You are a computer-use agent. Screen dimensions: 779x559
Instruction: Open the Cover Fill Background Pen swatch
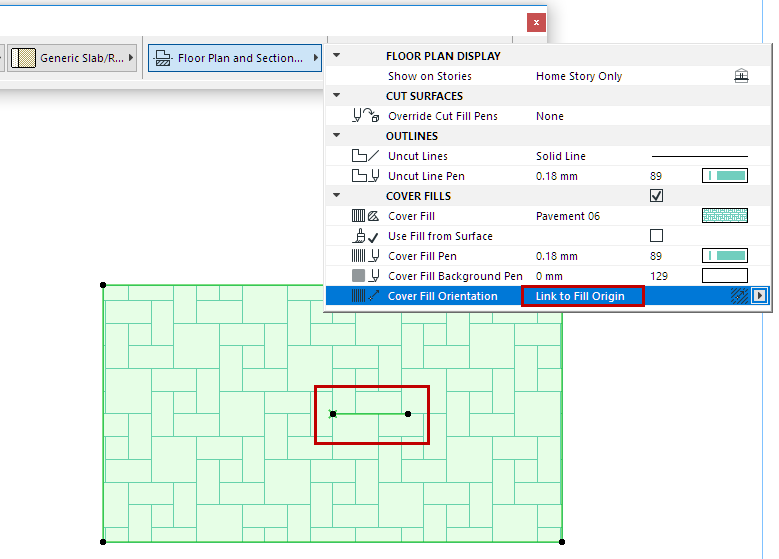(724, 275)
